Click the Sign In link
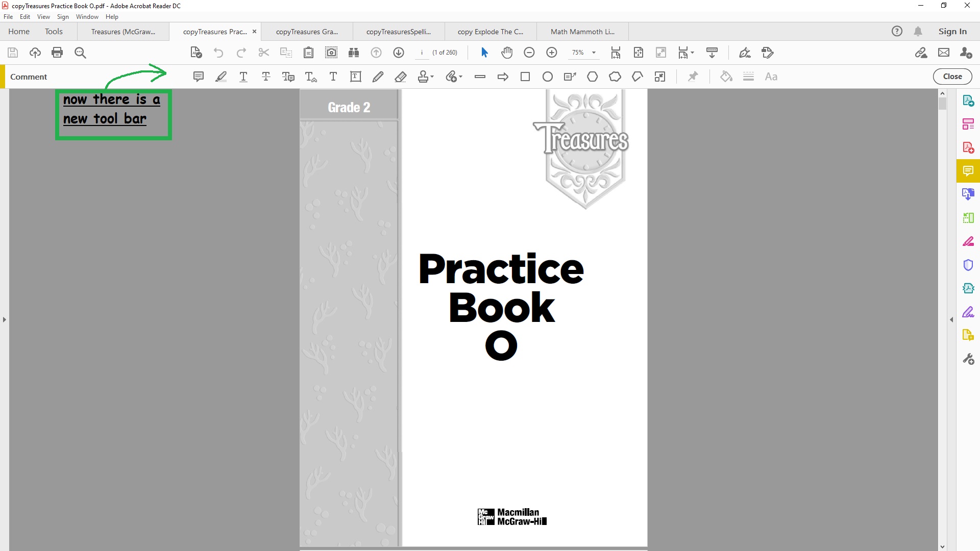Screen dimensions: 980x551 tap(952, 32)
